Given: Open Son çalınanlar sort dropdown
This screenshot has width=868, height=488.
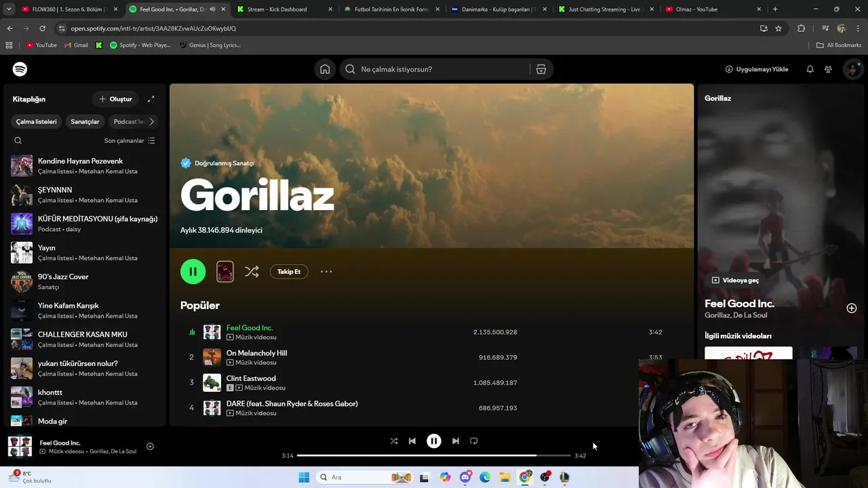Looking at the screenshot, I should [130, 140].
